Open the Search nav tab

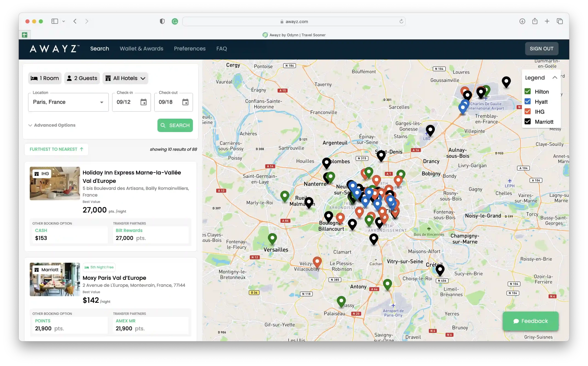click(x=100, y=49)
